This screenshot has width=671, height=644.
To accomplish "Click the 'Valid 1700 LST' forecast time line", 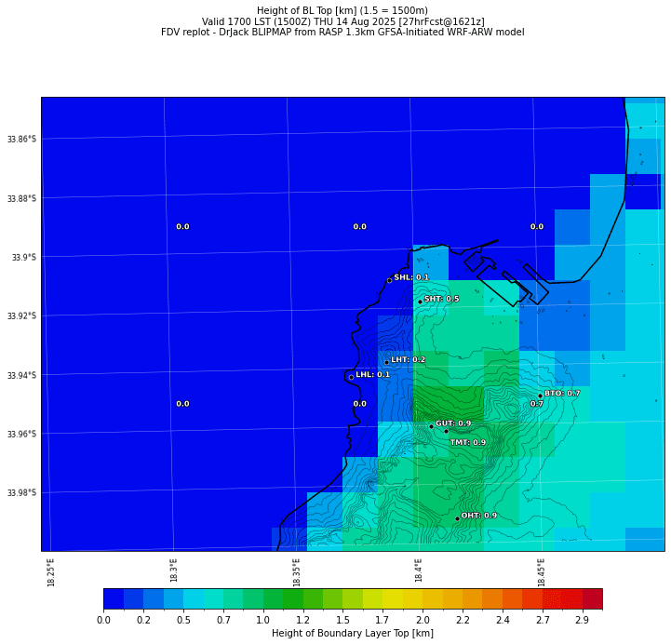I will coord(343,21).
